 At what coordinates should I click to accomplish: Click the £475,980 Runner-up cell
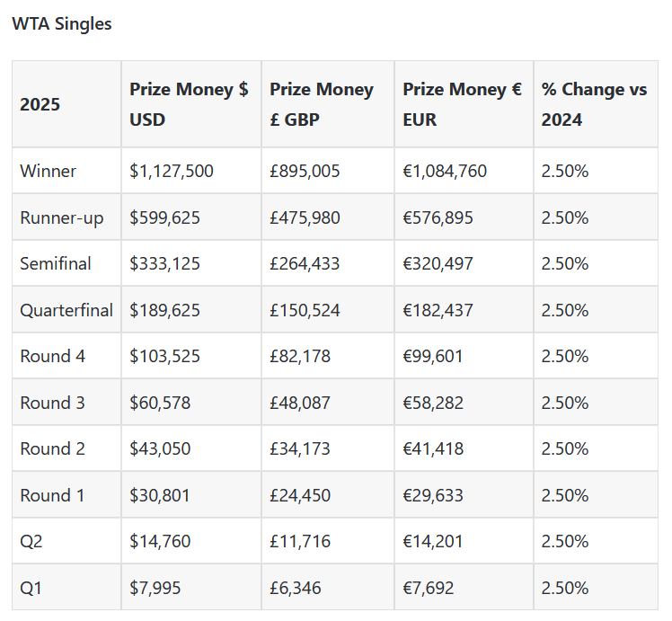coord(305,217)
